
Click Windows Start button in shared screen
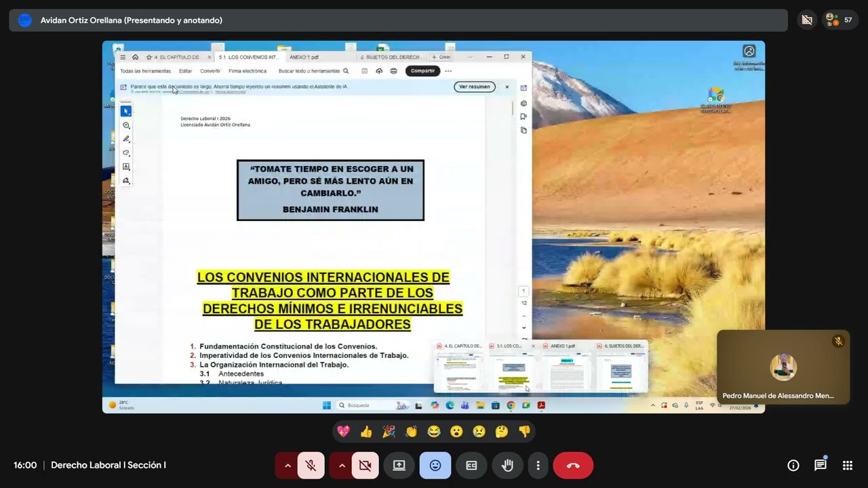point(327,405)
